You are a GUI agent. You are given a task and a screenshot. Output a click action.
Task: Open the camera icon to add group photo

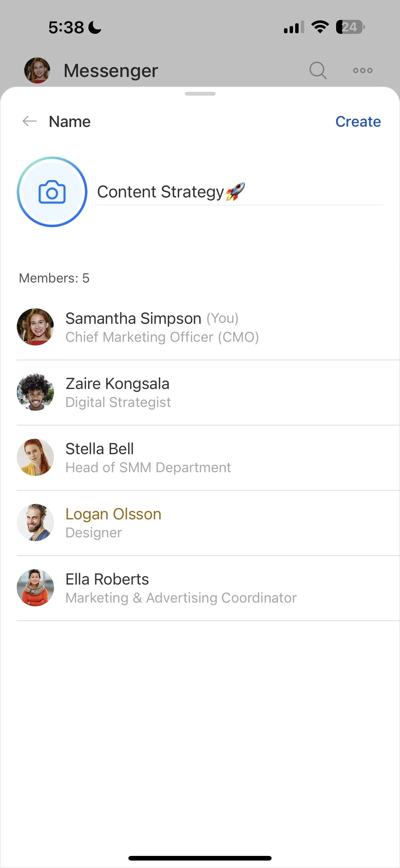tap(52, 192)
